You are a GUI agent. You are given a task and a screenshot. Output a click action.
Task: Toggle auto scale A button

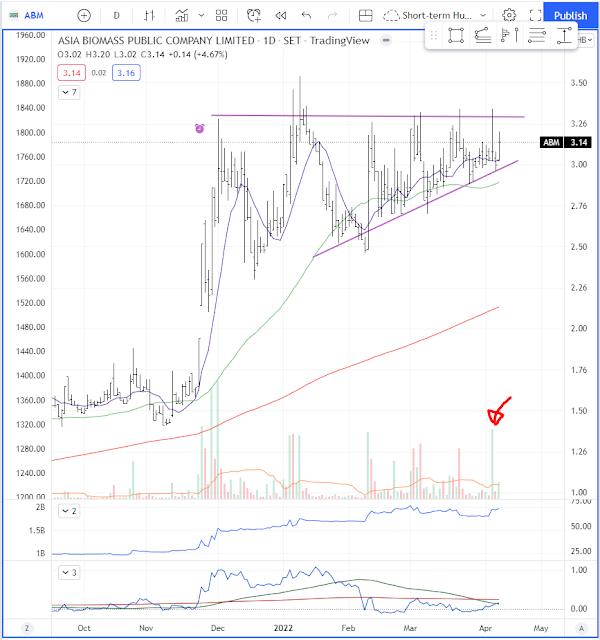click(x=582, y=628)
